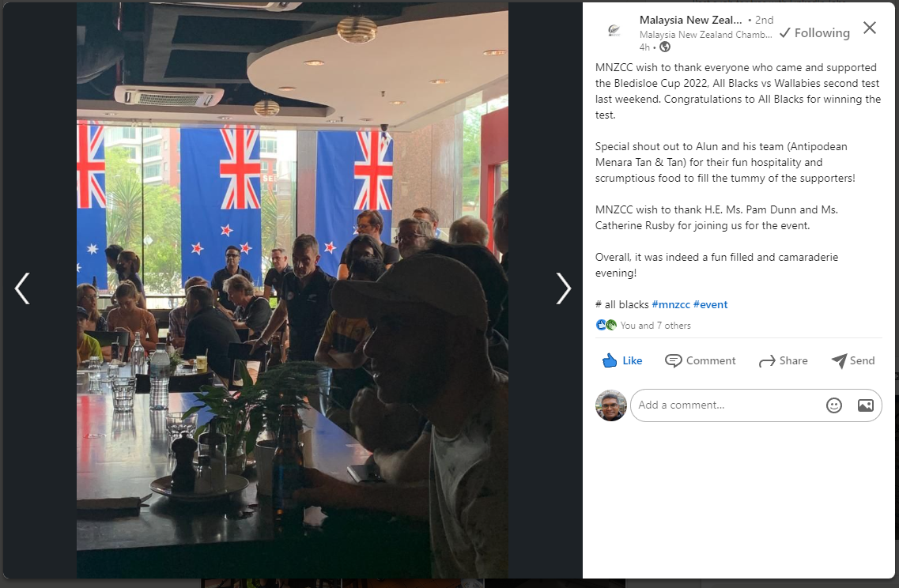Close the post viewer with X

coord(869,28)
